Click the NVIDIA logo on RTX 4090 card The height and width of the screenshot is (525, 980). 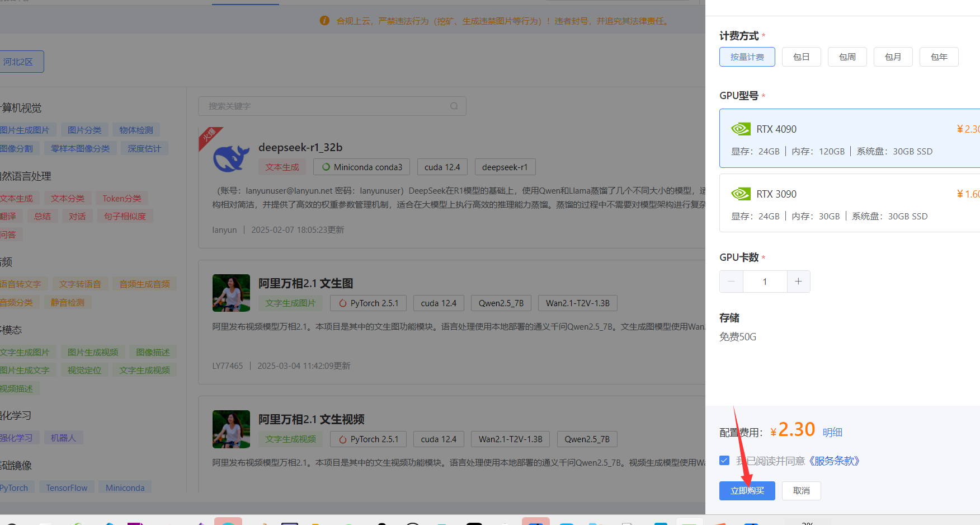741,129
